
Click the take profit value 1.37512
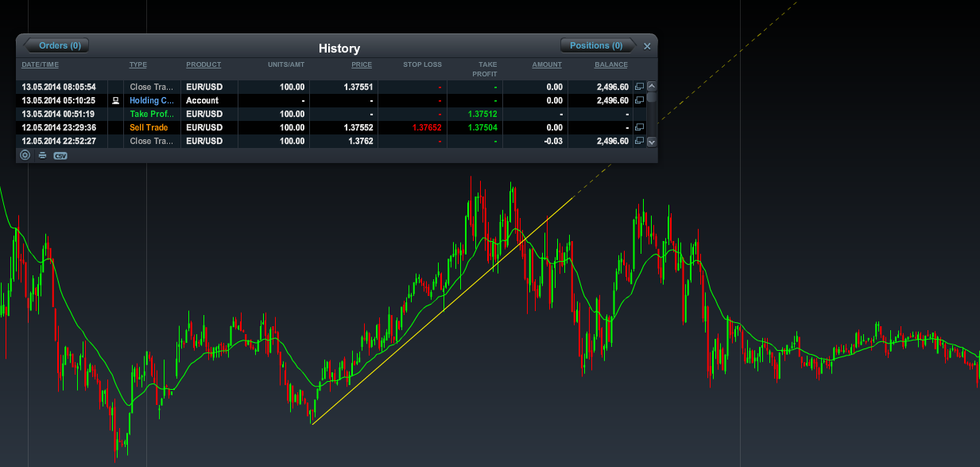click(x=482, y=114)
